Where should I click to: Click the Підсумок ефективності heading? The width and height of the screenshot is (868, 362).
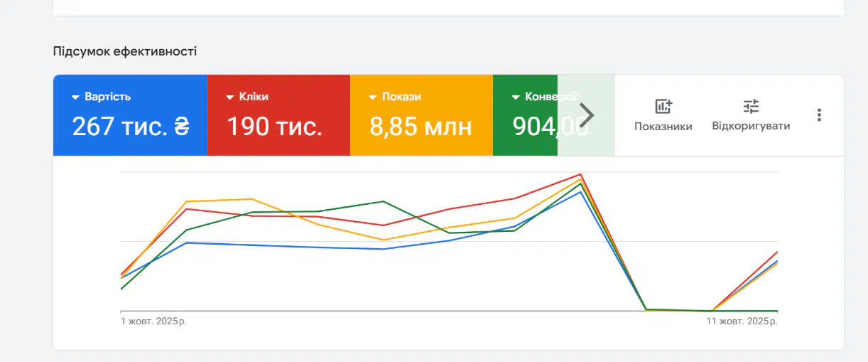click(125, 51)
